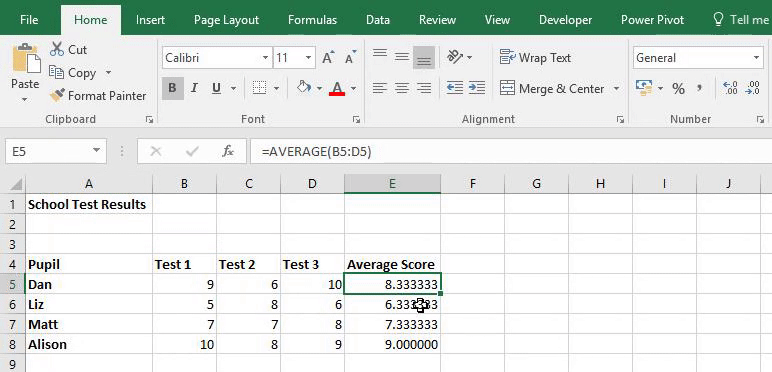The image size is (772, 372).
Task: Toggle Underline formatting
Action: click(x=216, y=89)
